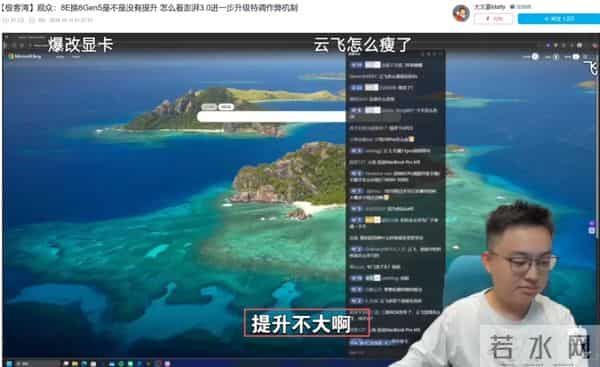The image size is (600, 367).
Task: Click the video title text at top
Action: [149, 8]
